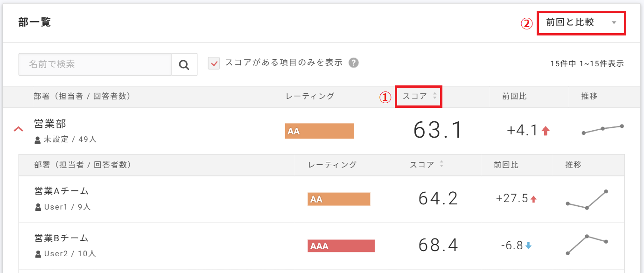Image resolution: width=644 pixels, height=273 pixels.
Task: Click the AA rating bar for 営業部
Action: tap(319, 131)
